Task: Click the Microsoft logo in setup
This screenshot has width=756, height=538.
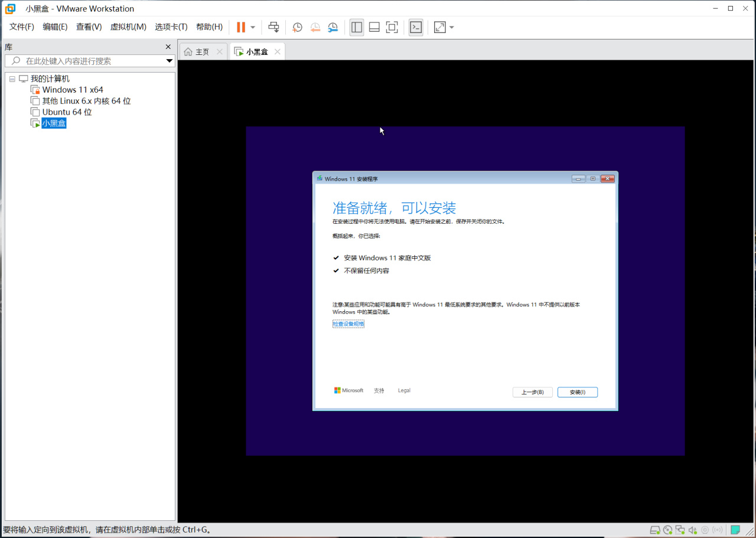Action: point(348,390)
